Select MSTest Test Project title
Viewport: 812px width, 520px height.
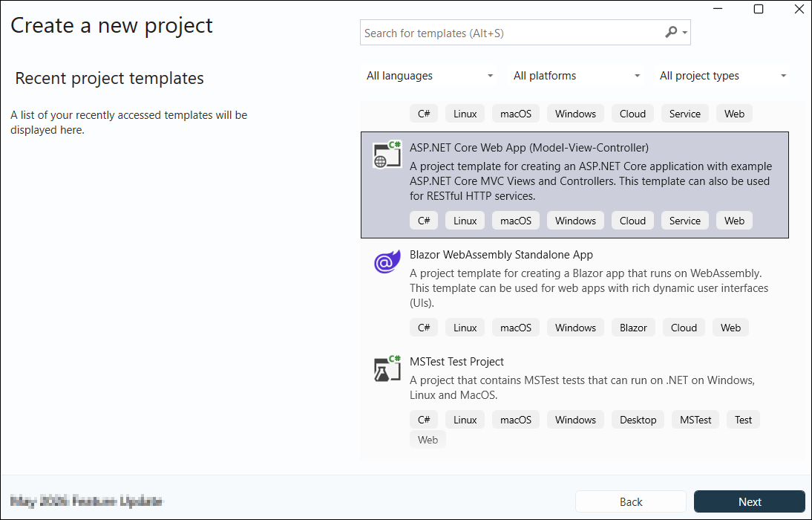click(x=456, y=361)
